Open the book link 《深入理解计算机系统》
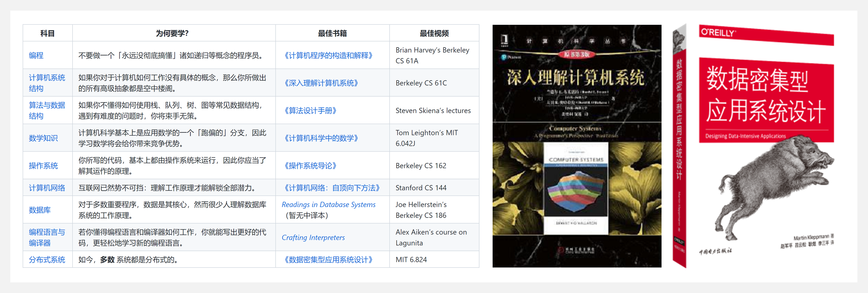The image size is (868, 293). pyautogui.click(x=322, y=83)
